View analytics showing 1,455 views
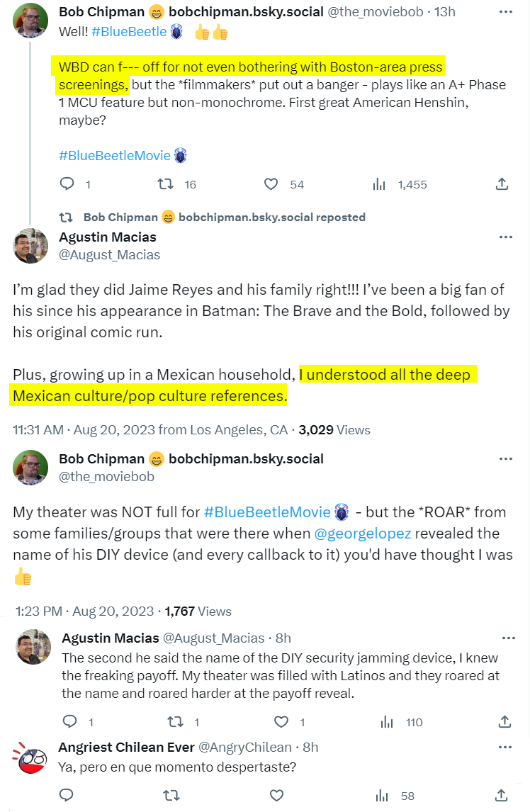The image size is (530, 812). click(379, 184)
